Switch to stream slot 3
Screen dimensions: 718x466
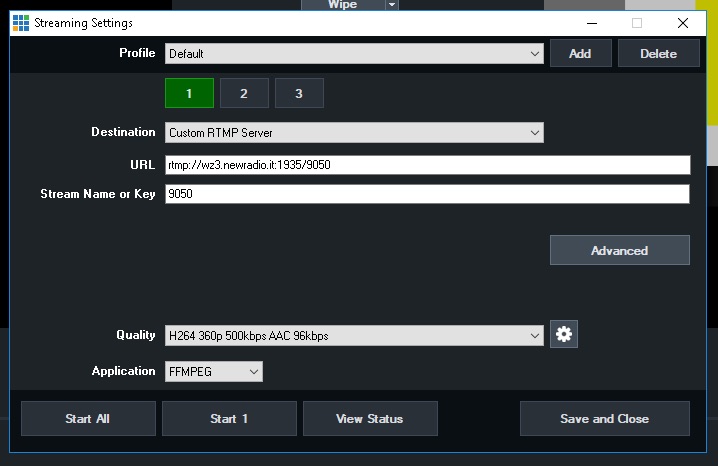[x=299, y=93]
